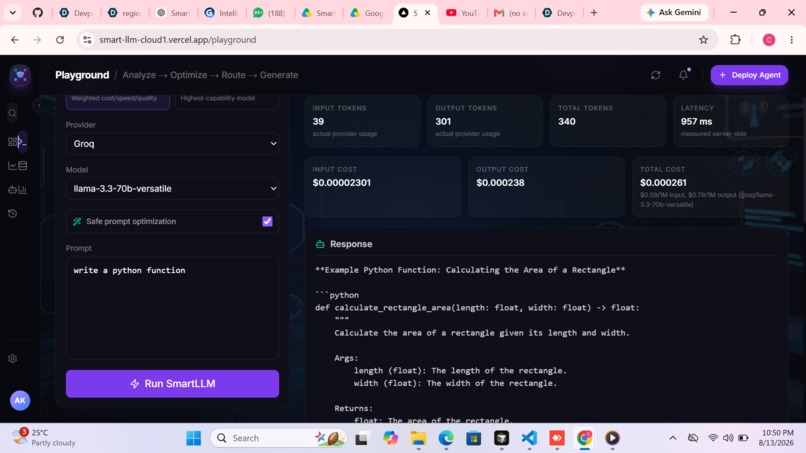The width and height of the screenshot is (806, 453).
Task: Open the browser extensions puzzle icon
Action: (735, 40)
